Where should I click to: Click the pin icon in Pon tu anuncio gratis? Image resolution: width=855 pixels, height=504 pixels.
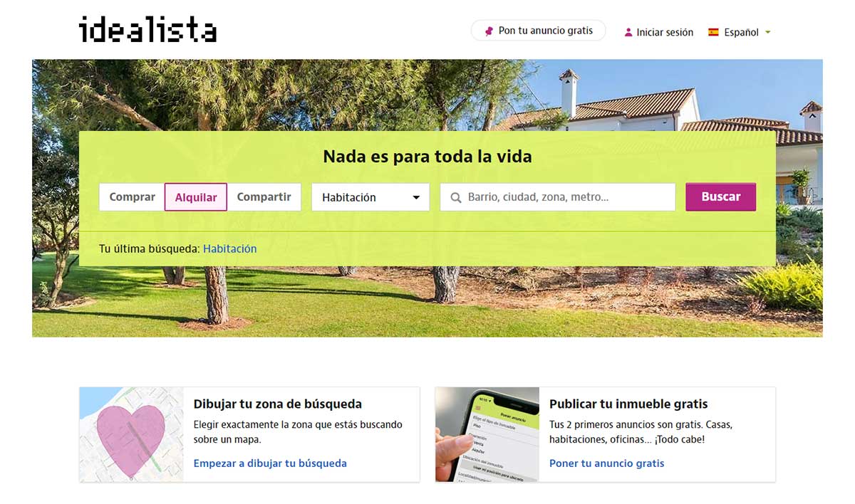point(489,31)
